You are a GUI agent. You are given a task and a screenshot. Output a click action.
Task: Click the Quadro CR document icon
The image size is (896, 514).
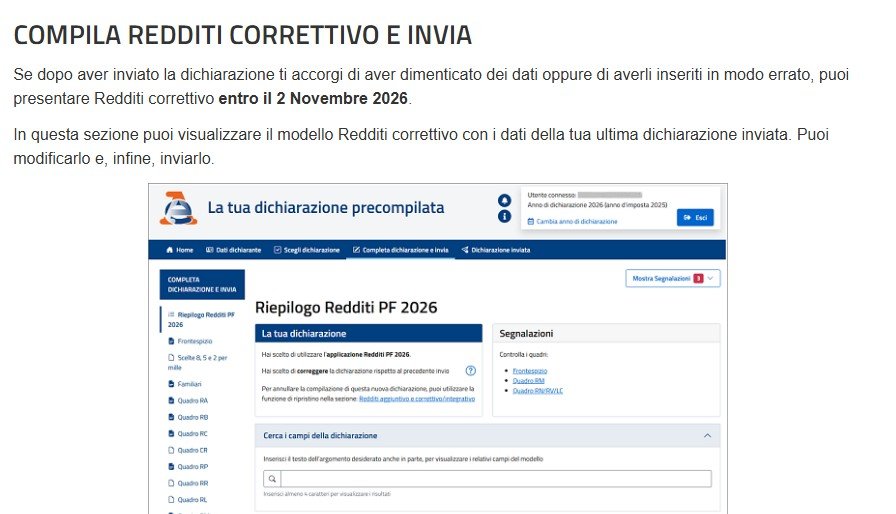tap(171, 450)
